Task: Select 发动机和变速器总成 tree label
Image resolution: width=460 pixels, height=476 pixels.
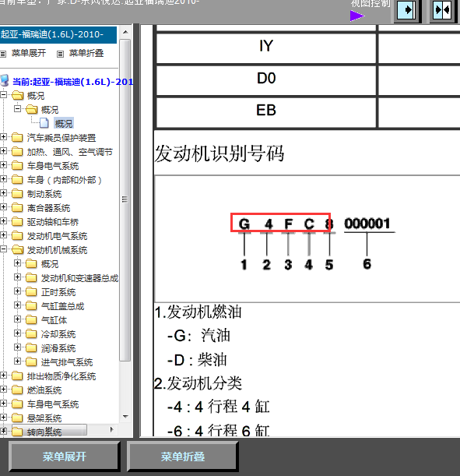Action: point(79,278)
